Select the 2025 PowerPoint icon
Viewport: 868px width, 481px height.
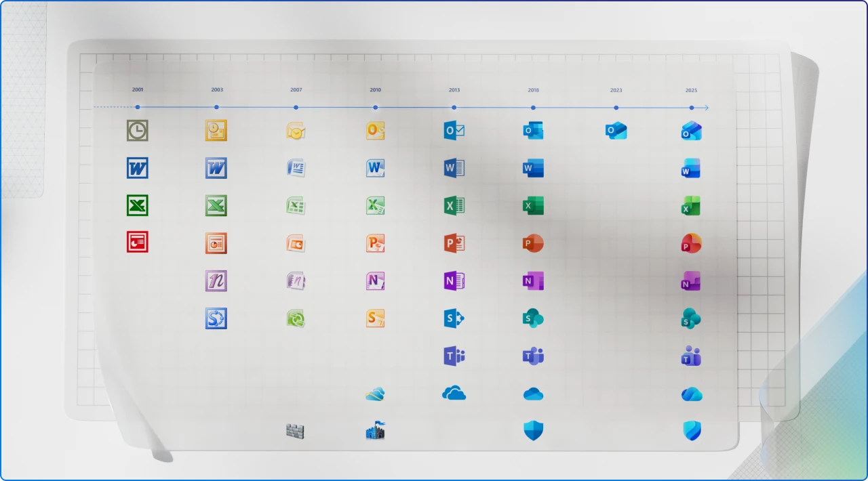point(691,243)
